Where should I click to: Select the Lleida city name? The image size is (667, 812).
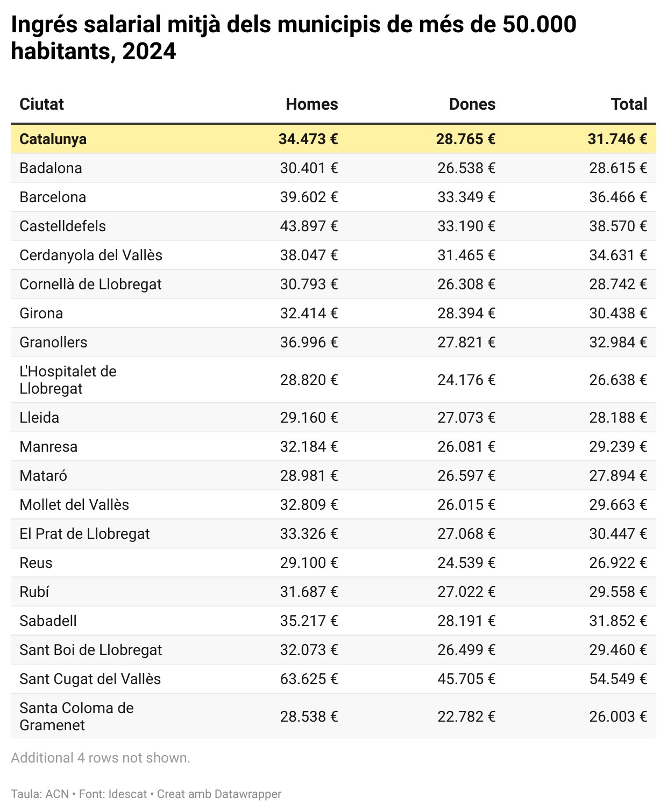(39, 418)
